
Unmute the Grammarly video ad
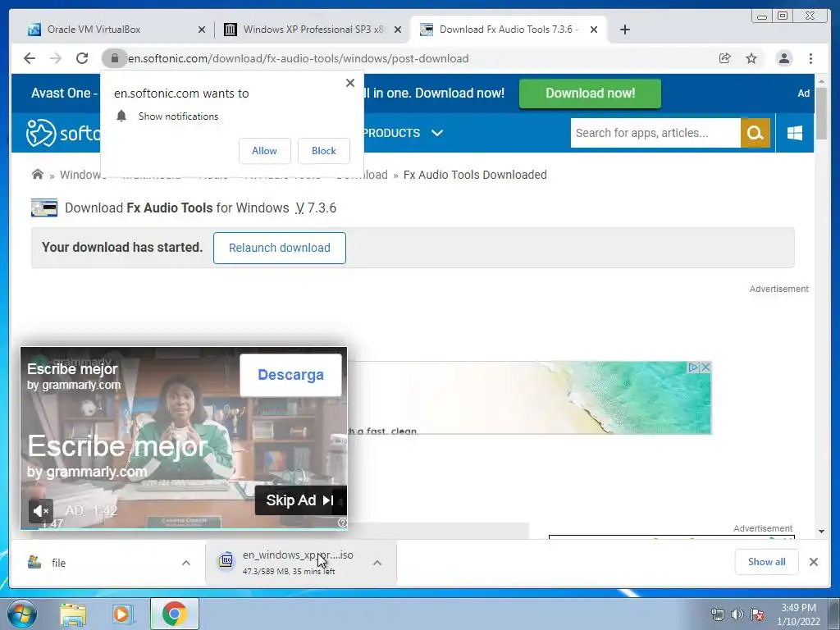tap(41, 511)
